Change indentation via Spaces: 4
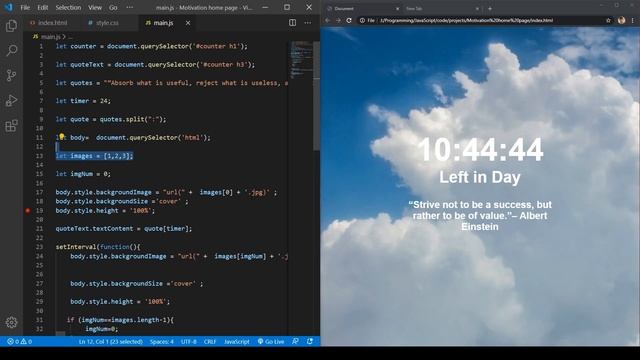The height and width of the screenshot is (360, 640). [x=162, y=342]
